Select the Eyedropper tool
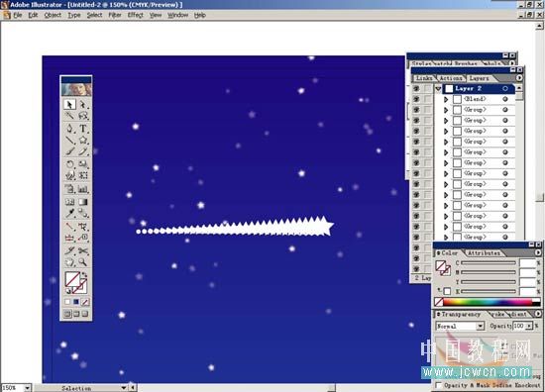Viewport: 545px width, 392px height. click(69, 213)
